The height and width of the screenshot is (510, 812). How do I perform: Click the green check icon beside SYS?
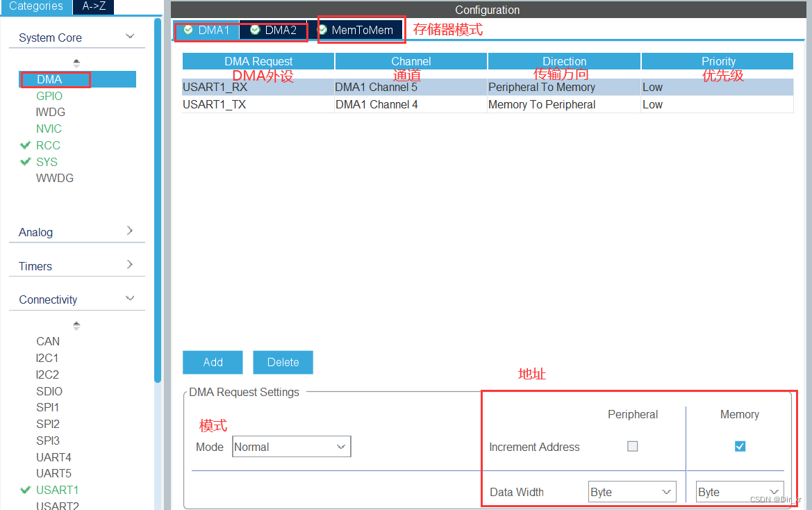25,162
